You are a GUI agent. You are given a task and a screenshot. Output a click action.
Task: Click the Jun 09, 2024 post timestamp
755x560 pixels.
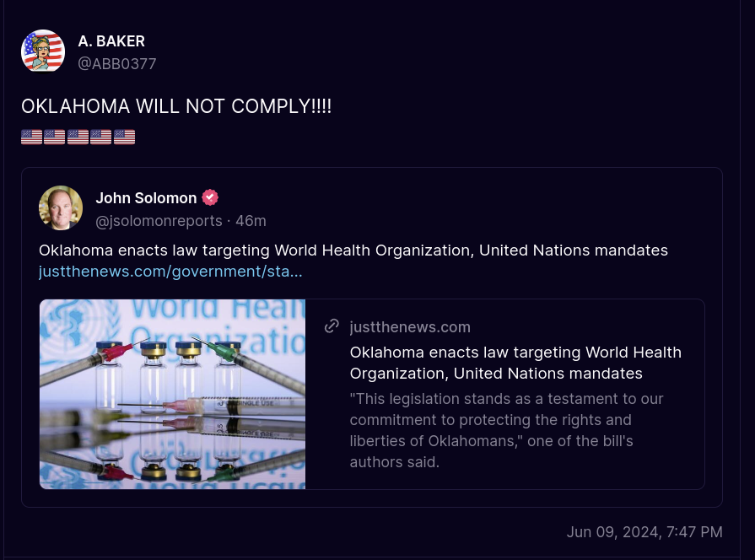[644, 531]
